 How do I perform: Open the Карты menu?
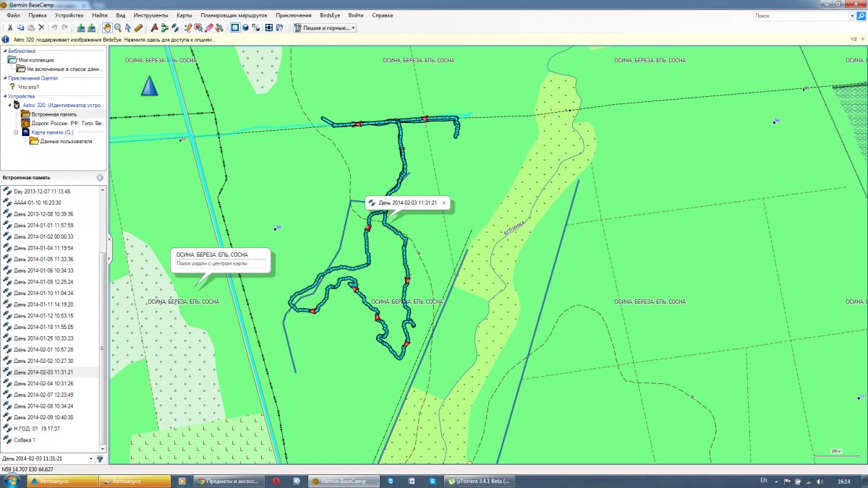(184, 15)
